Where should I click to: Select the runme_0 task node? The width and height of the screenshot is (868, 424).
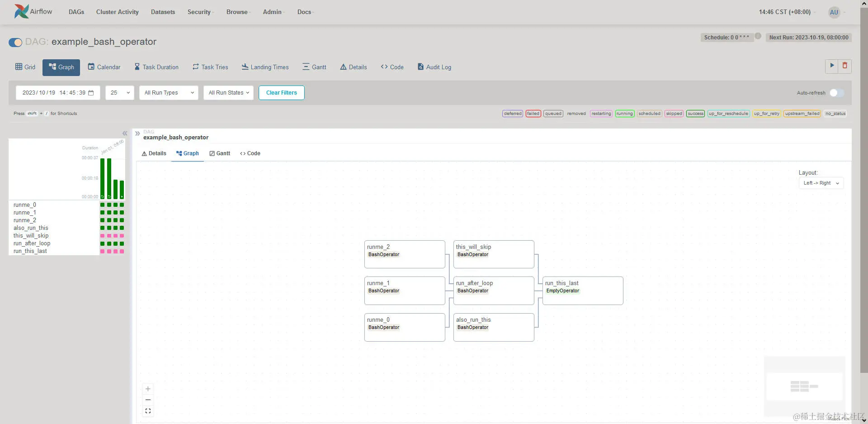405,327
